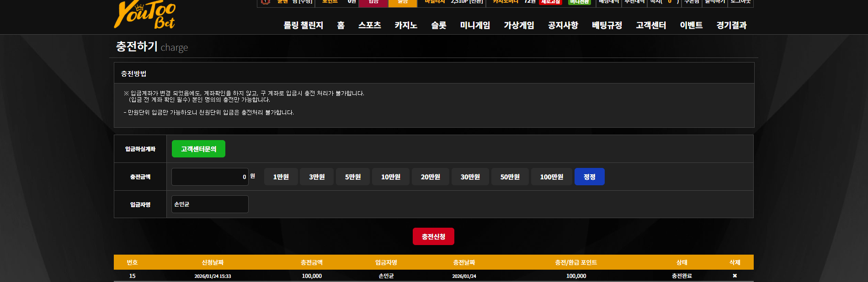Screen dimensions: 868x282
Task: Delete charge record number 15
Action: tap(735, 276)
